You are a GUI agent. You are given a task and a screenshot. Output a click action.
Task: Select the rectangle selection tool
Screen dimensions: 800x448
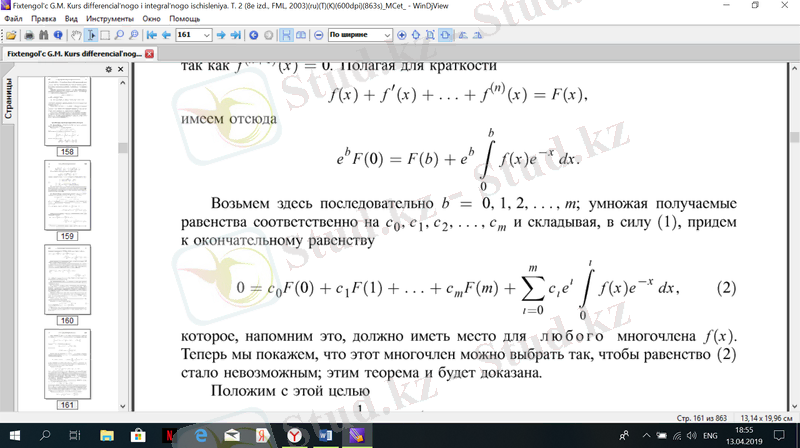[x=105, y=35]
